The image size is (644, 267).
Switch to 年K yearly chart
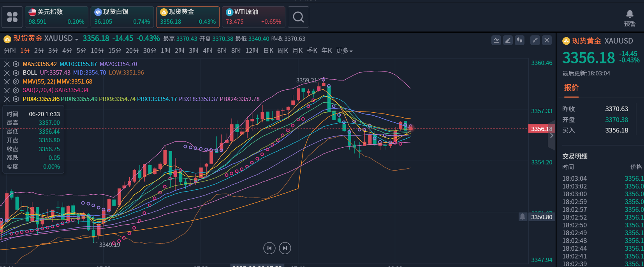327,51
